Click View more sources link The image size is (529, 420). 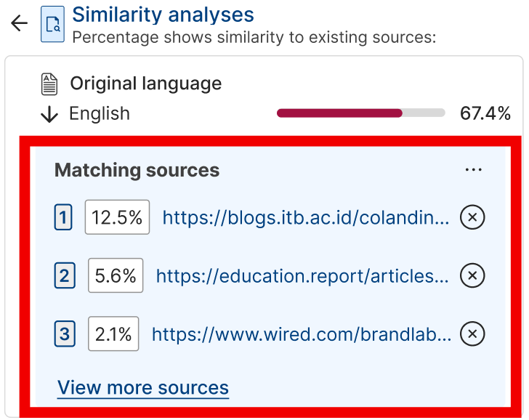143,387
